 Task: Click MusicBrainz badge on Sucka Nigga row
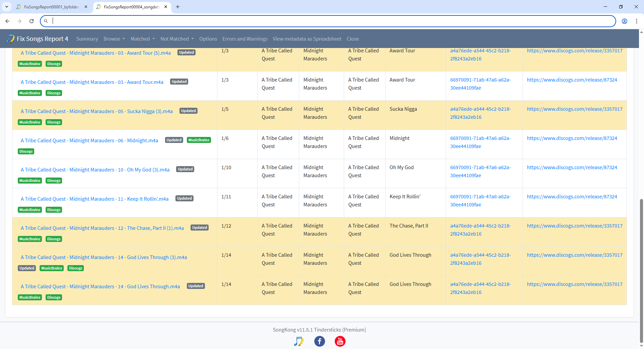coord(30,122)
